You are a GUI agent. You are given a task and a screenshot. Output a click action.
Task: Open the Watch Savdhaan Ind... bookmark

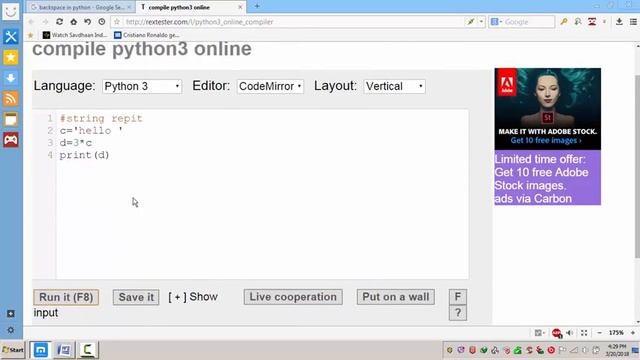[x=75, y=35]
